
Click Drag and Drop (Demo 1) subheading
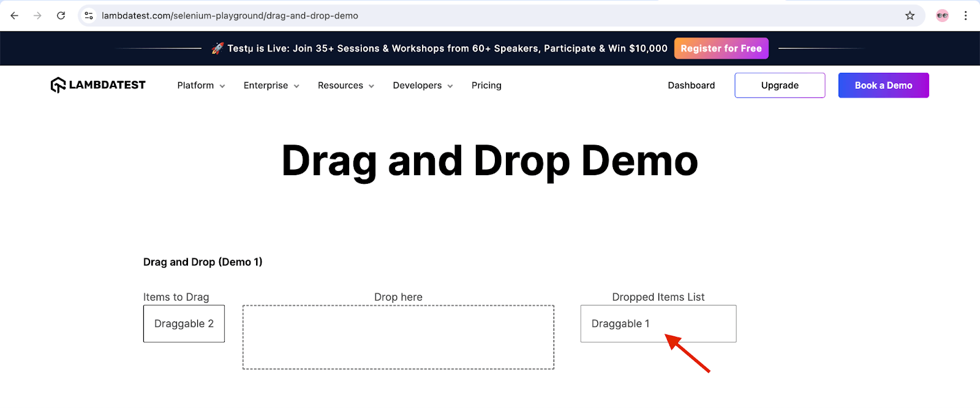pyautogui.click(x=203, y=262)
